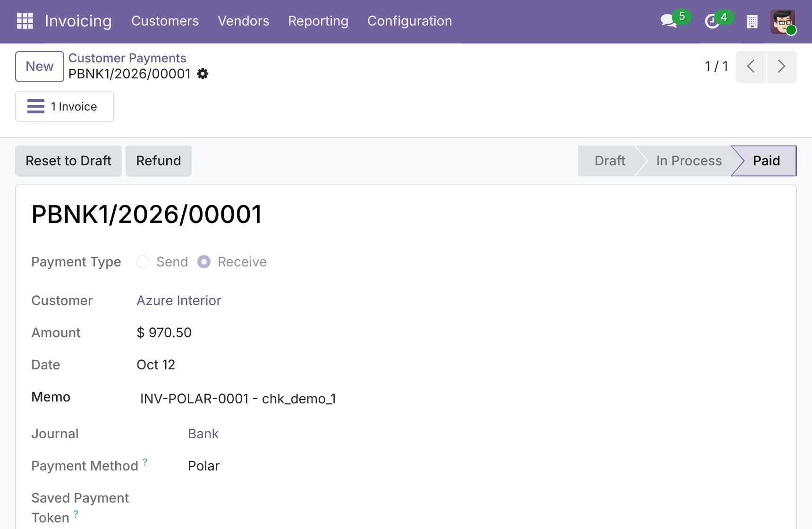Click Reset to Draft
The height and width of the screenshot is (529, 812).
point(68,161)
